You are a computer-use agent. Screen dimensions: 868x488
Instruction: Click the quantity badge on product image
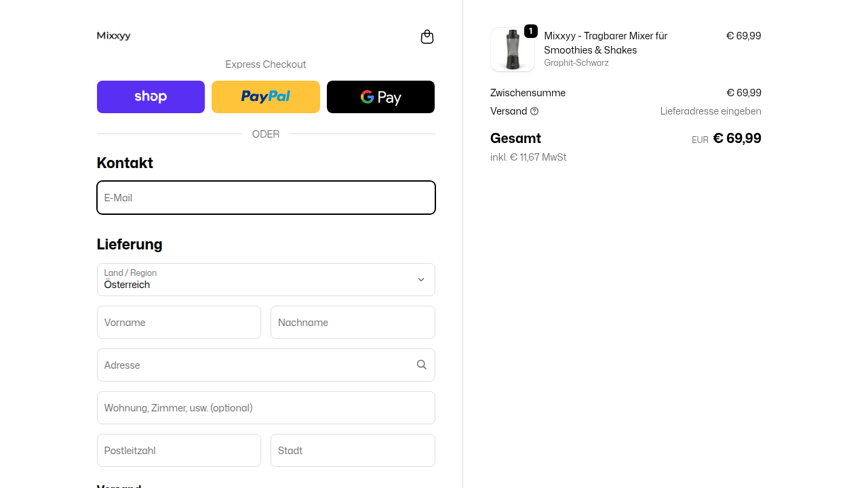pyautogui.click(x=530, y=31)
